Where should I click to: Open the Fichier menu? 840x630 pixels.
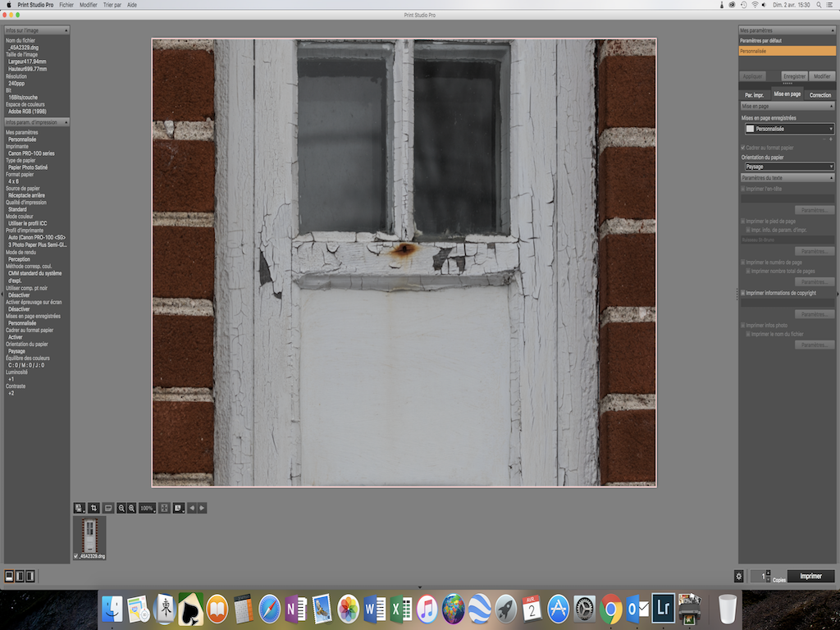pos(66,5)
